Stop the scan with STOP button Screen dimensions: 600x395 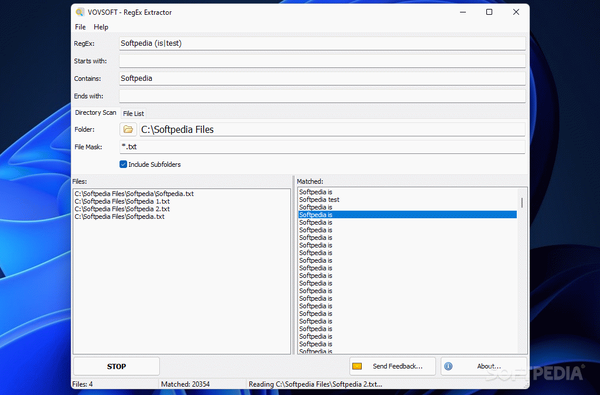click(x=116, y=366)
